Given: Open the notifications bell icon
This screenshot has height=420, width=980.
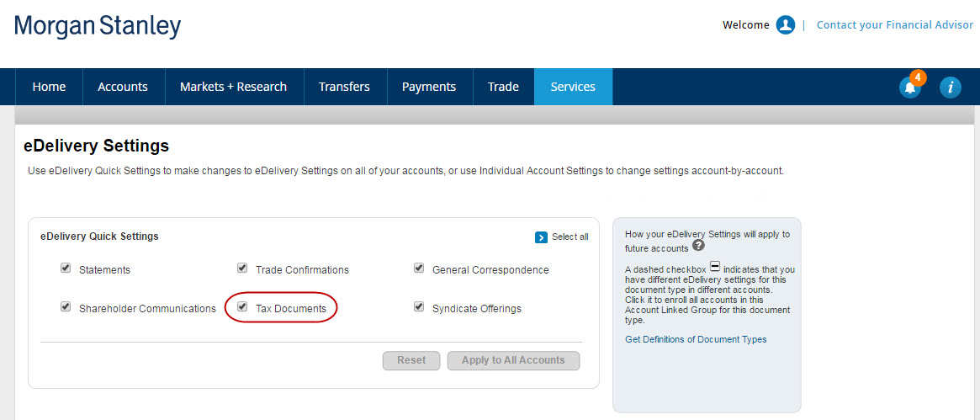Looking at the screenshot, I should pyautogui.click(x=910, y=88).
